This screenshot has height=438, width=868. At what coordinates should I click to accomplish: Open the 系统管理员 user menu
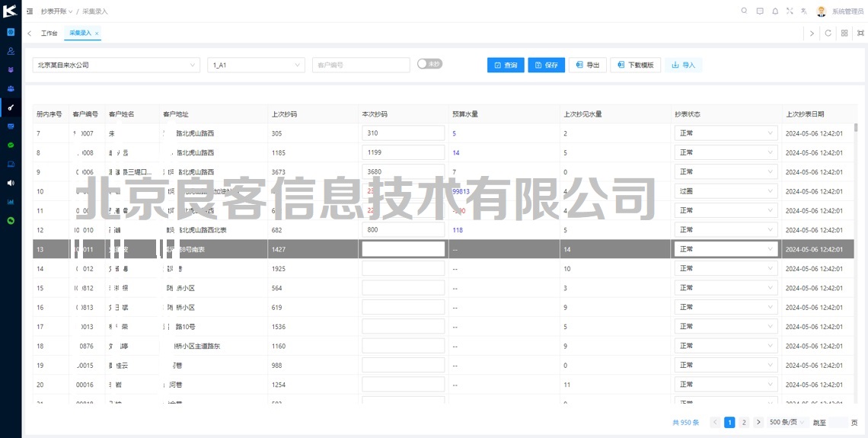847,11
